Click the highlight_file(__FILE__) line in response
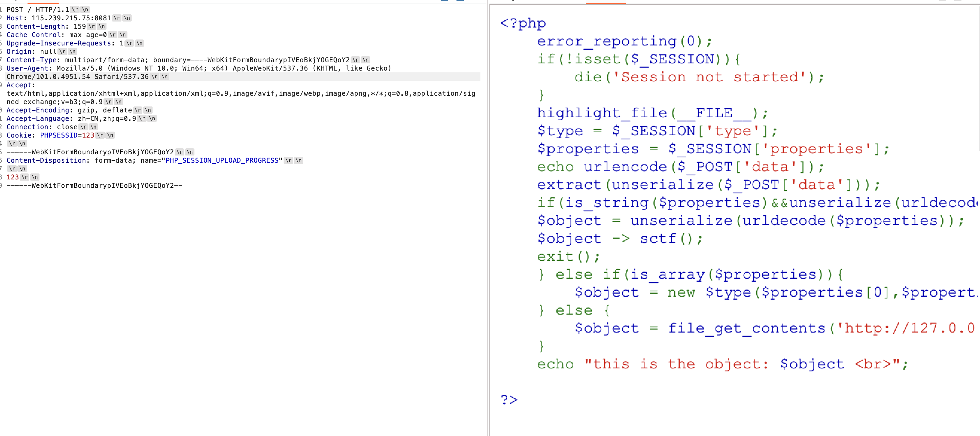Screen dimensions: 980x436 652,113
